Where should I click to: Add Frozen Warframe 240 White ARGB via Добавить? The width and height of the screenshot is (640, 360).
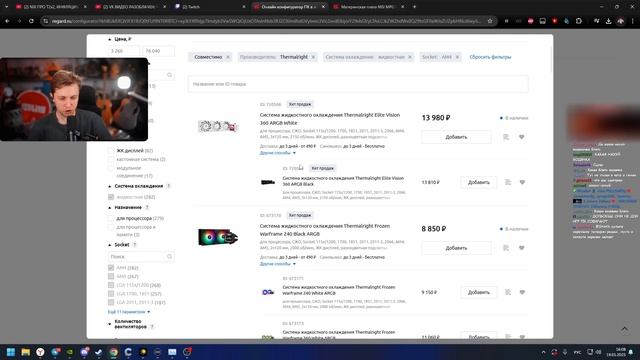pyautogui.click(x=479, y=292)
